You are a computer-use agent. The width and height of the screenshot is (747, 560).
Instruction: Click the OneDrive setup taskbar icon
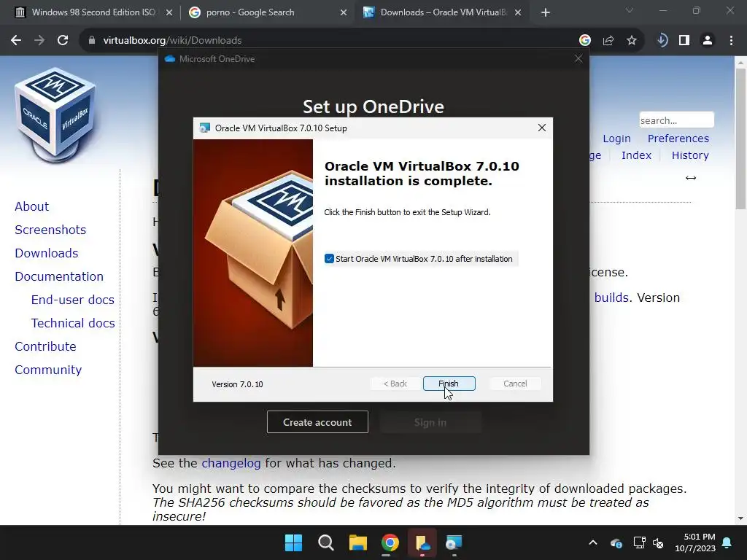[x=422, y=542]
